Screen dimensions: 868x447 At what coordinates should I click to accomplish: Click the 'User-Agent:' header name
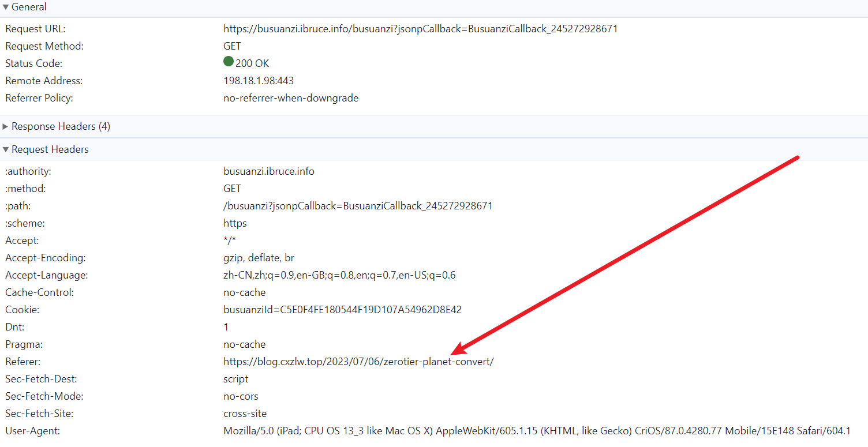pyautogui.click(x=33, y=431)
